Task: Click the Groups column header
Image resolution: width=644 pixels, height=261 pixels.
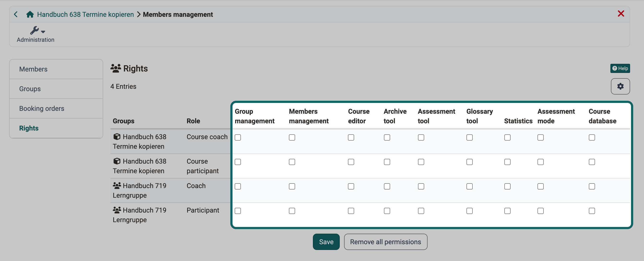Action: (x=124, y=121)
